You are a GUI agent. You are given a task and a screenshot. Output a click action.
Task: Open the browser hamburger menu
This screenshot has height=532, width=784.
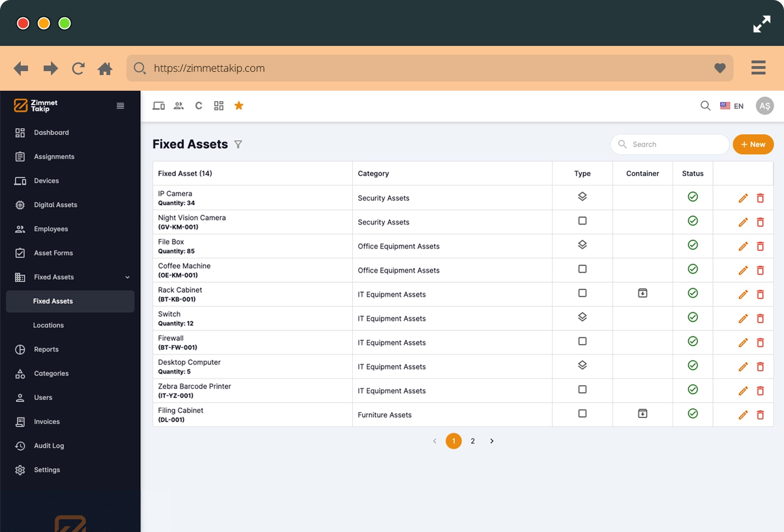pyautogui.click(x=758, y=68)
